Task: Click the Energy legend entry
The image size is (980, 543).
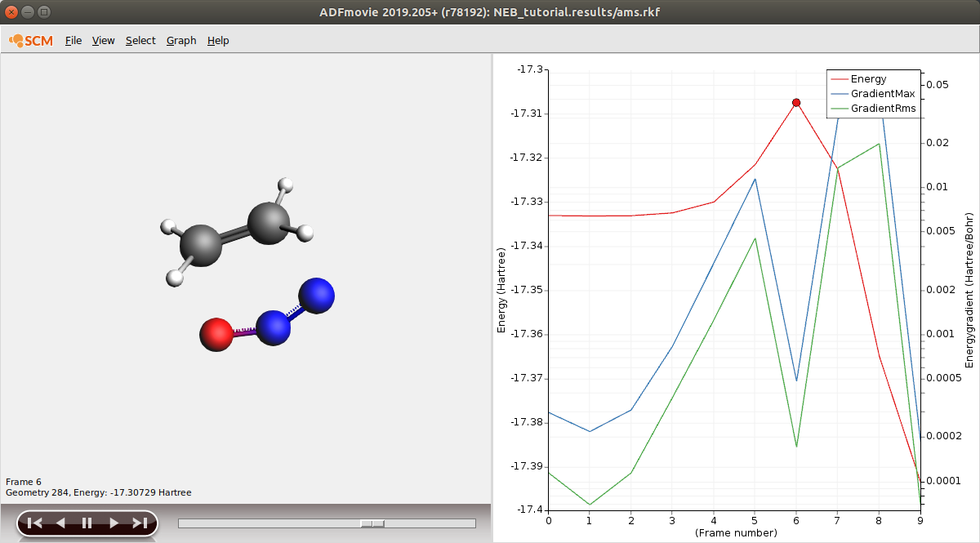Action: (868, 79)
